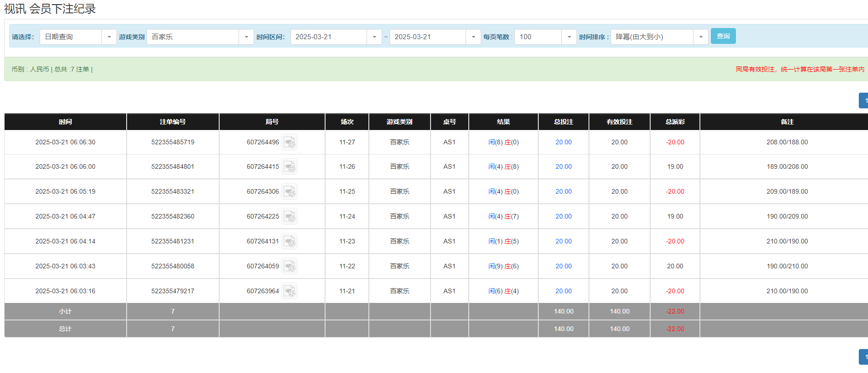Click the 总派彩 column header

pyautogui.click(x=675, y=122)
